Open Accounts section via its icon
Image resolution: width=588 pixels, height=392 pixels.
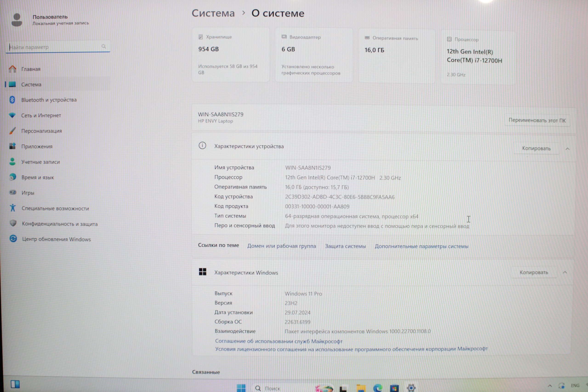12,161
